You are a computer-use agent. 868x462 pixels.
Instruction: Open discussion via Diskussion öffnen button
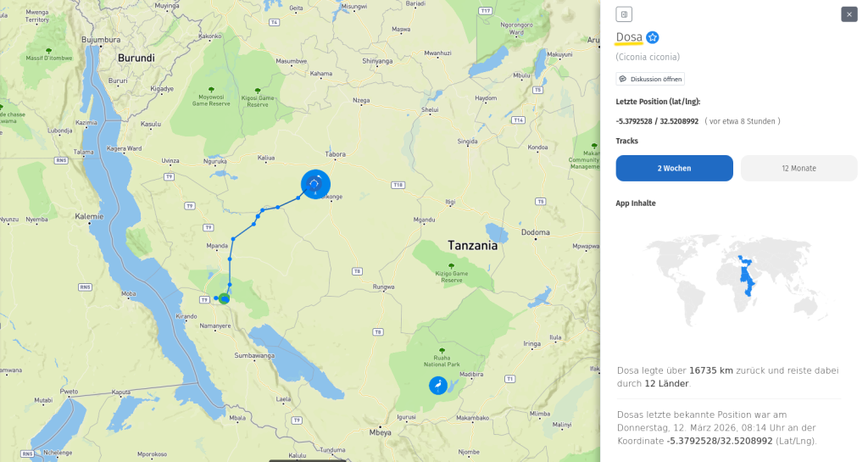[x=650, y=79]
